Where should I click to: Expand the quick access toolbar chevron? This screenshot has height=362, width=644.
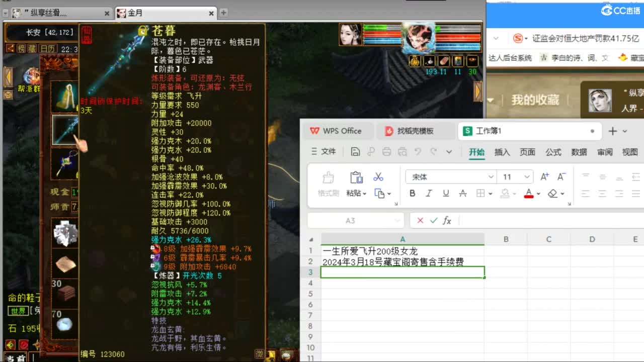(449, 151)
